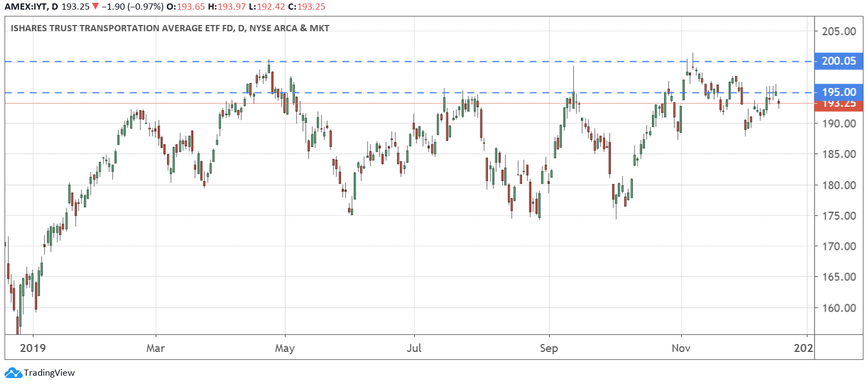Click the 160.00 price axis label
The width and height of the screenshot is (868, 386).
coord(838,308)
